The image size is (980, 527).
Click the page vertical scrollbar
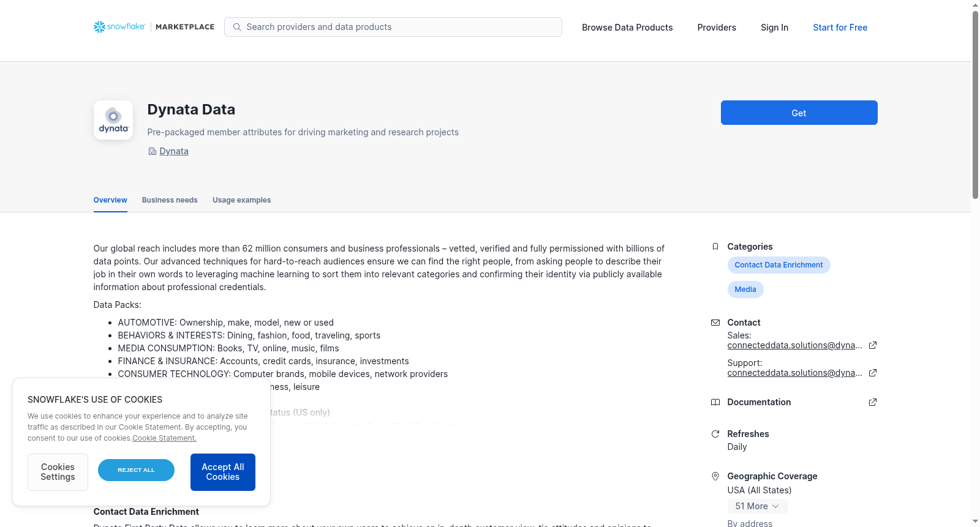975,105
